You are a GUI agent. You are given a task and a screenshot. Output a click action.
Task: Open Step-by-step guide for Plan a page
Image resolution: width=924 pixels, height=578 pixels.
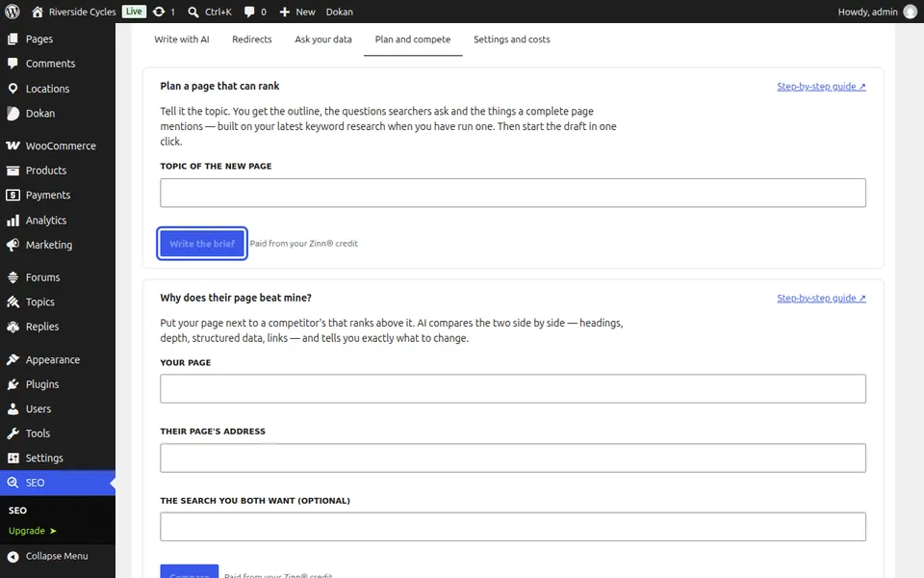click(x=821, y=87)
